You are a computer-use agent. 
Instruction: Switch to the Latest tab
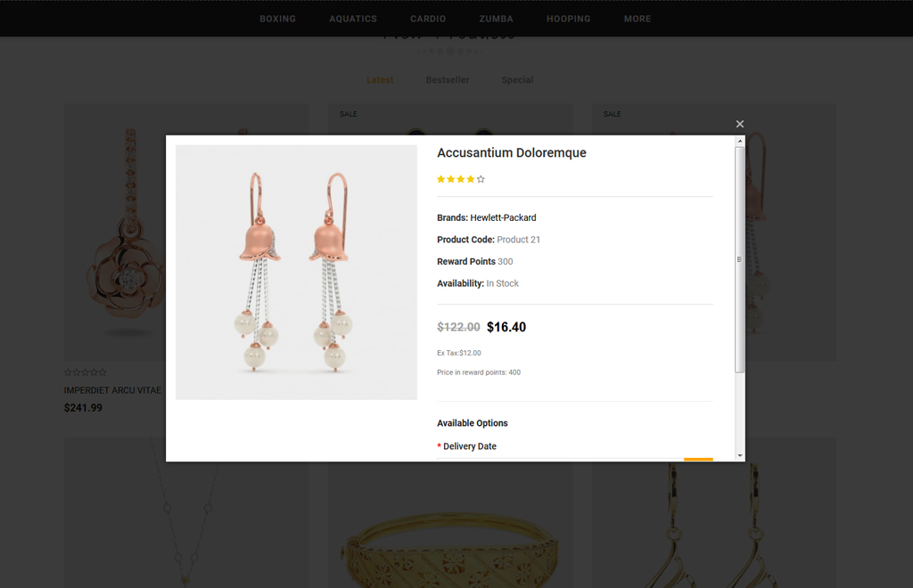(x=380, y=80)
